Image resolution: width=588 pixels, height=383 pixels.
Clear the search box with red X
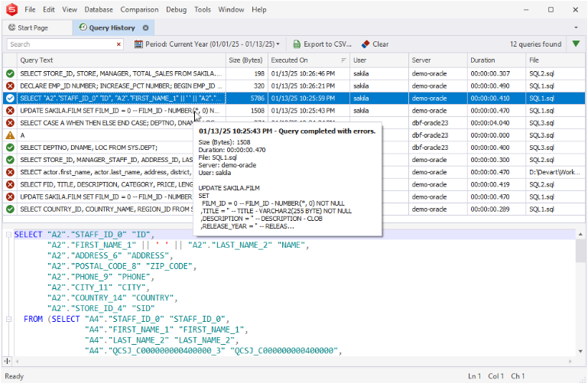coord(119,44)
